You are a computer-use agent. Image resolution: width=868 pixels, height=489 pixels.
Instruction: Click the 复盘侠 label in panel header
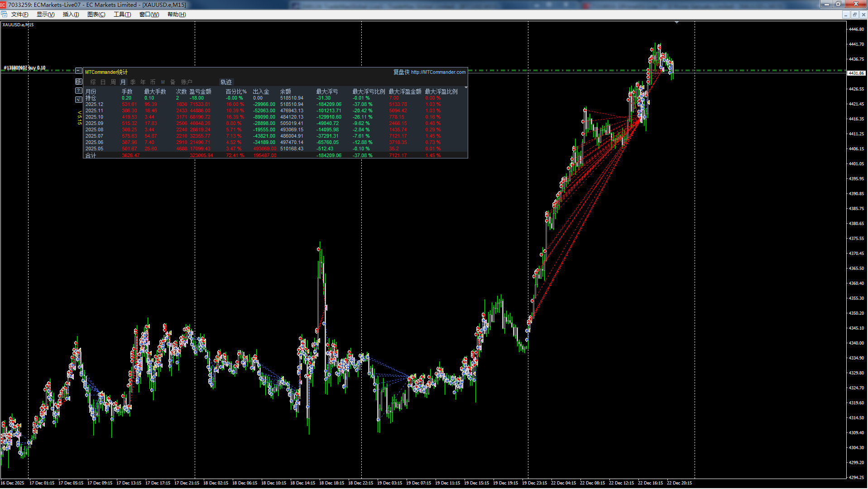pos(401,72)
